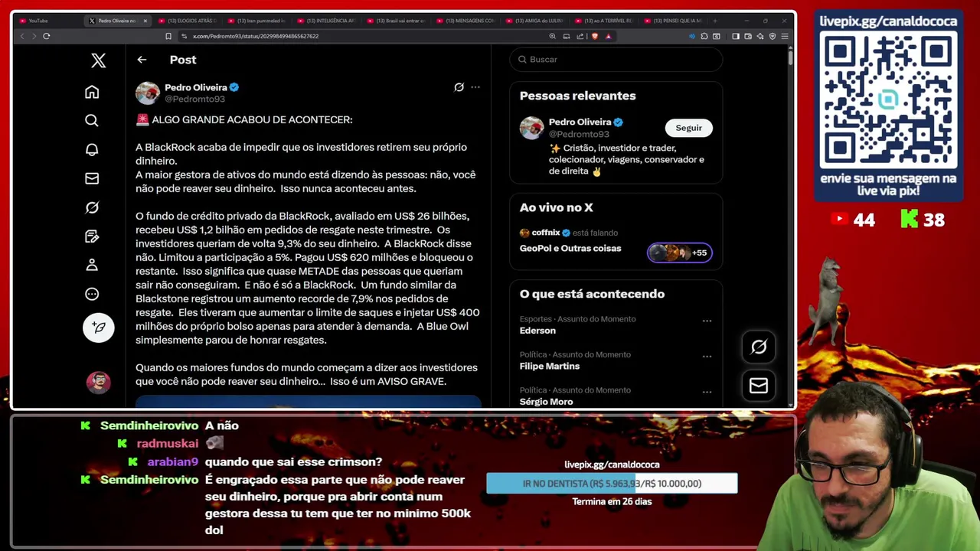This screenshot has height=551, width=980.
Task: Switch to the ELOGIOS ATRÁS tab
Action: point(188,21)
